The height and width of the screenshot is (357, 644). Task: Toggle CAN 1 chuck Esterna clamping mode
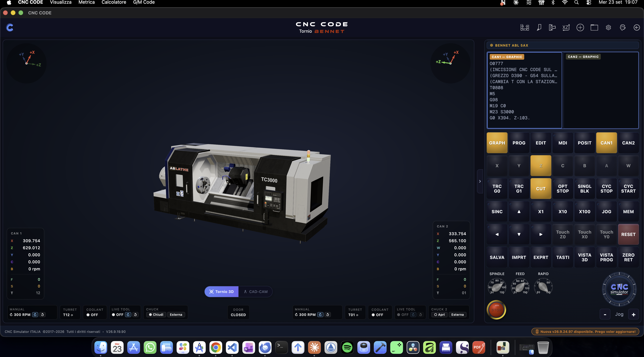click(176, 315)
